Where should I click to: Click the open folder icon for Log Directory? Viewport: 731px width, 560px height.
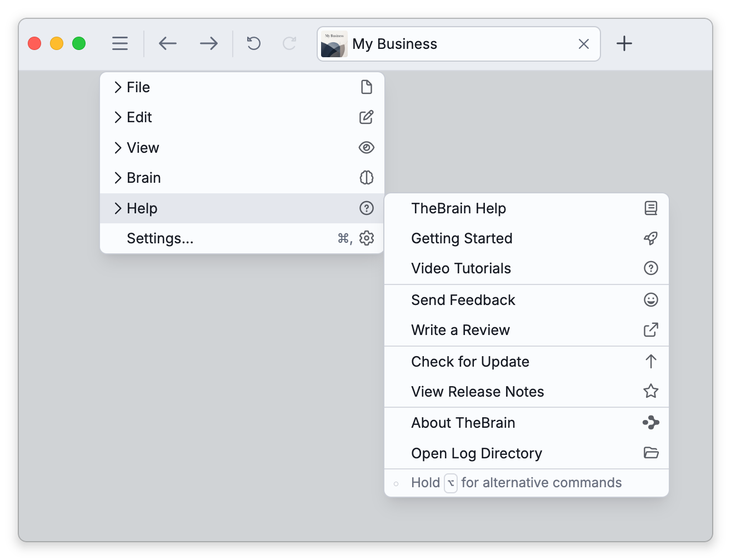(651, 453)
